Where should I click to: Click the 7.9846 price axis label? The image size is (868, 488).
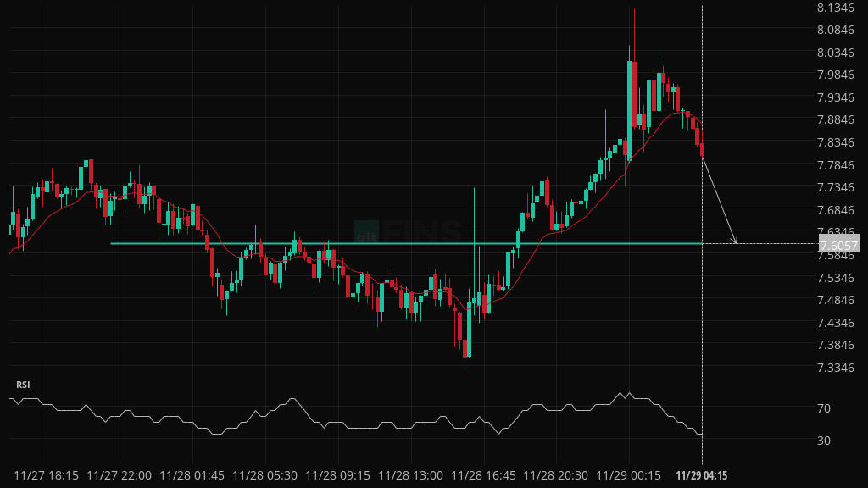tap(835, 75)
